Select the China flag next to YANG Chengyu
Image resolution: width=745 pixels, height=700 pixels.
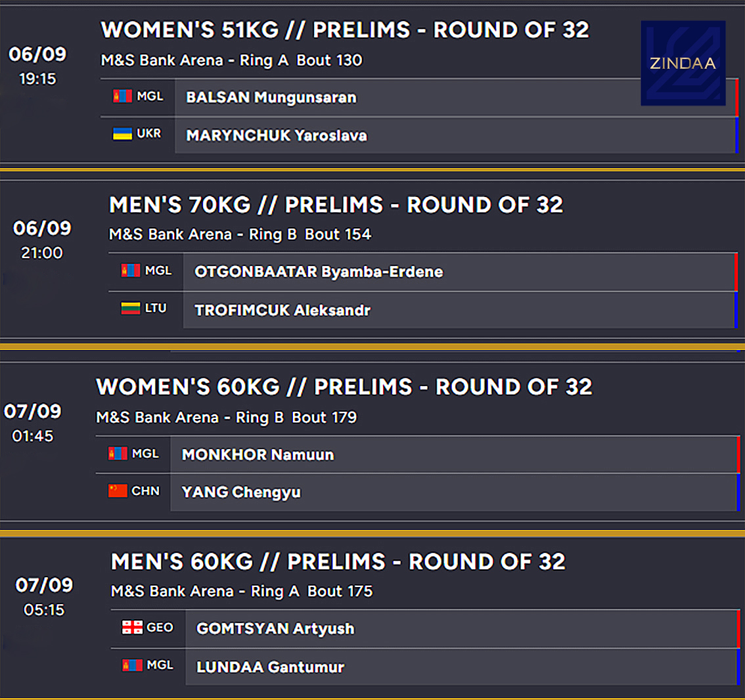tap(118, 491)
